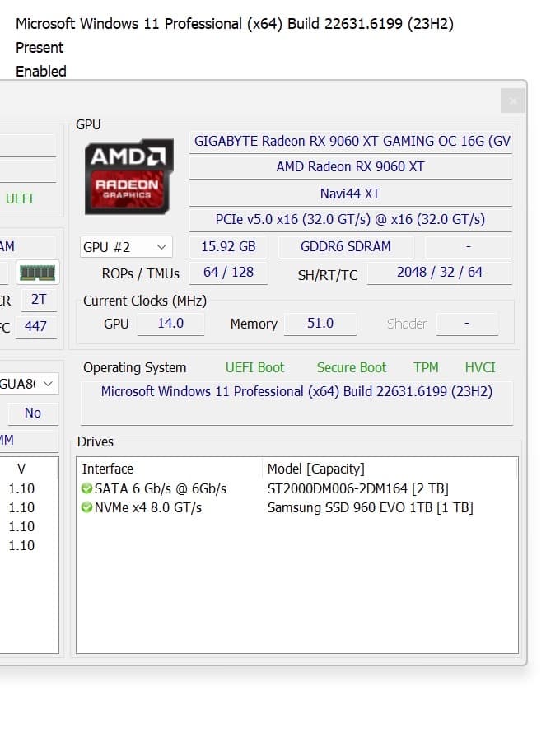Expand the GUA8 partially visible dropdown
The height and width of the screenshot is (747, 560).
[30, 384]
